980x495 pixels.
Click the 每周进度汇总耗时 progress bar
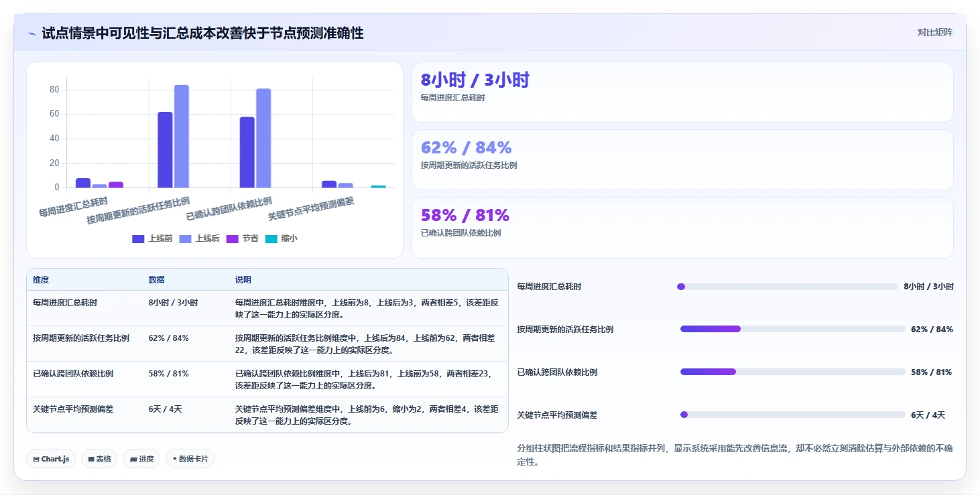point(788,287)
